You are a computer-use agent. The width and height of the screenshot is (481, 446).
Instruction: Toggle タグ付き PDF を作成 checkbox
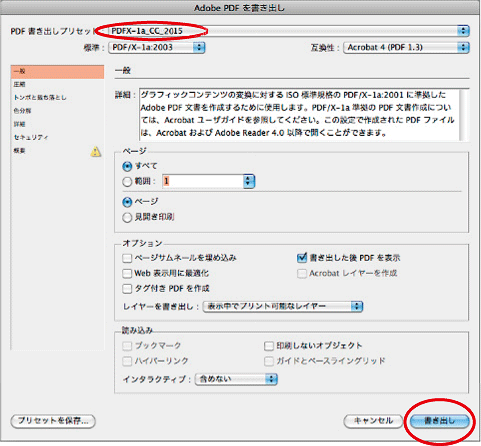pos(127,289)
